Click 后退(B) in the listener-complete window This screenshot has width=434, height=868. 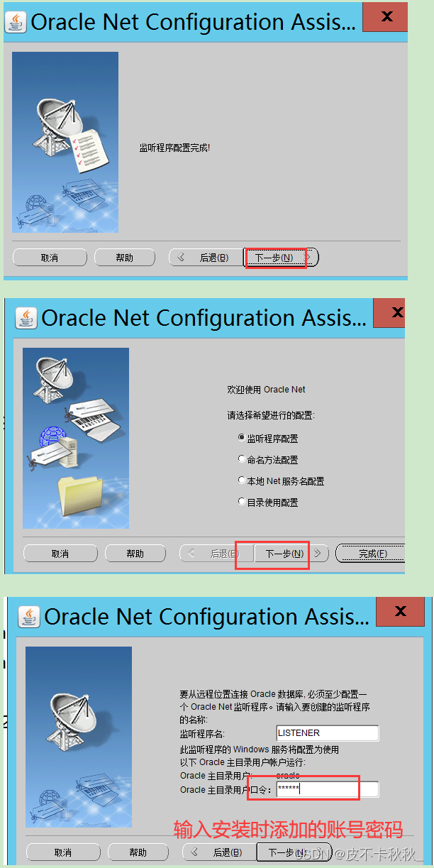pyautogui.click(x=206, y=258)
